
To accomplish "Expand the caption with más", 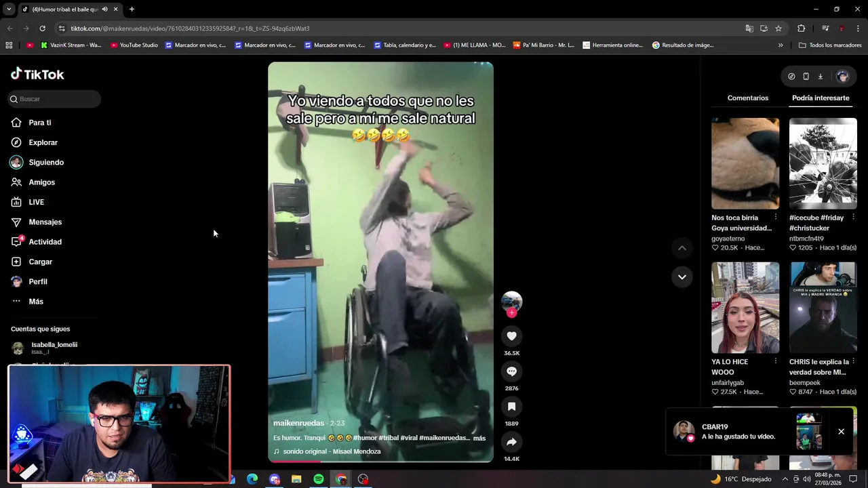I will tap(479, 438).
